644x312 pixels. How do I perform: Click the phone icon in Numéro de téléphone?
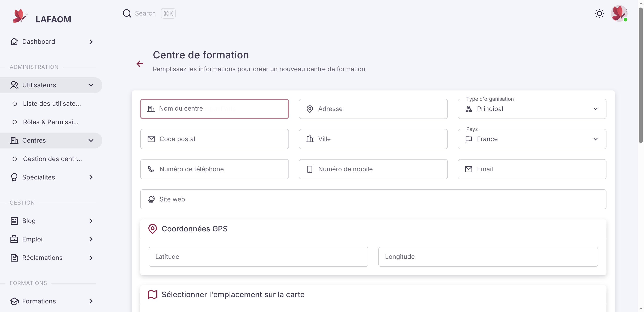coord(151,169)
